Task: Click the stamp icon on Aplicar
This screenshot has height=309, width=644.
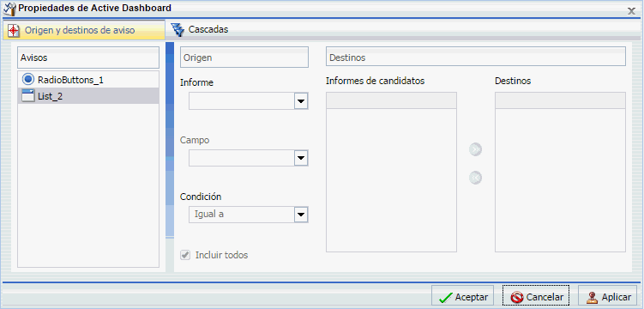Action: (x=592, y=297)
